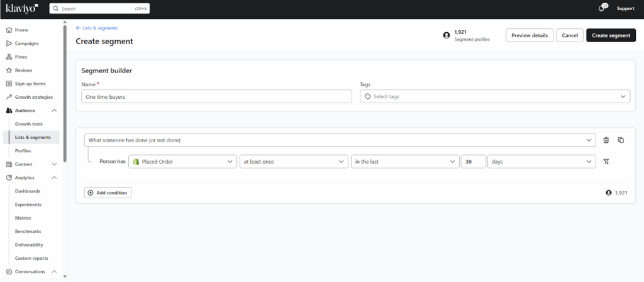Click the Analytics pie chart icon
Screen dimensions: 644x282
coord(9,178)
